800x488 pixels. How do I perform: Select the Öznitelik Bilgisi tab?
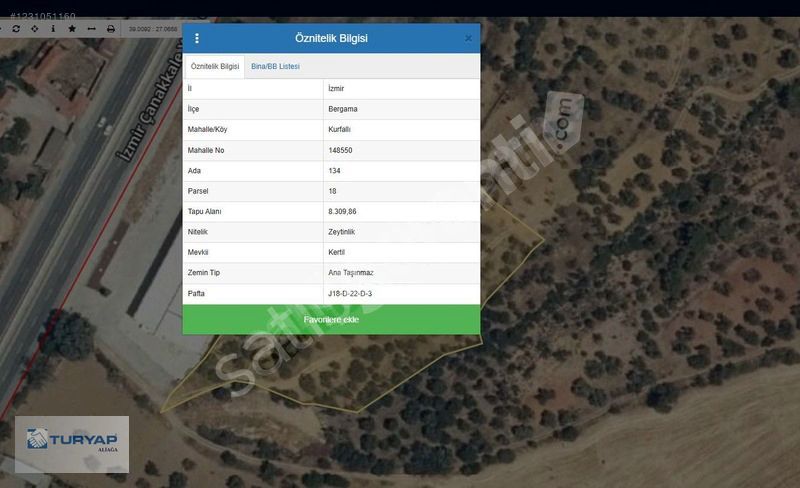[214, 66]
